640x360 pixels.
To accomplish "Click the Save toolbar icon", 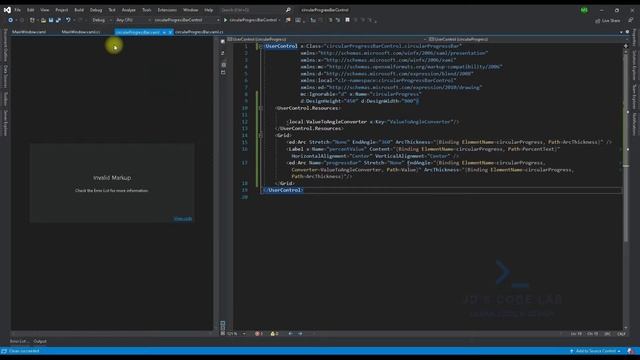I will 51,20.
